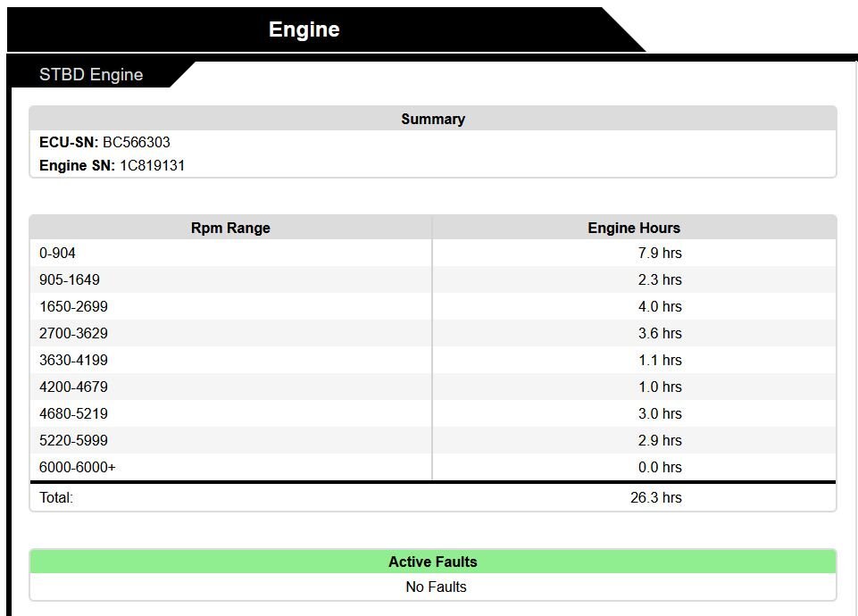Click the Rpm Range column header
Screen dimensions: 858x616
230,228
